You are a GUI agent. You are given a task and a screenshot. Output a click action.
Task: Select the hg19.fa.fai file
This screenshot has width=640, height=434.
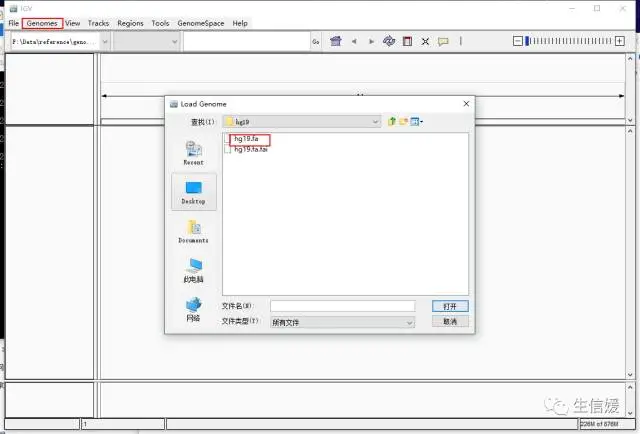(251, 149)
